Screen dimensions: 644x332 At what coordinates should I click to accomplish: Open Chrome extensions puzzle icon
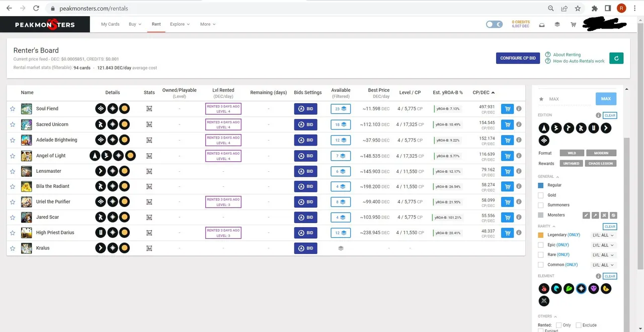595,8
